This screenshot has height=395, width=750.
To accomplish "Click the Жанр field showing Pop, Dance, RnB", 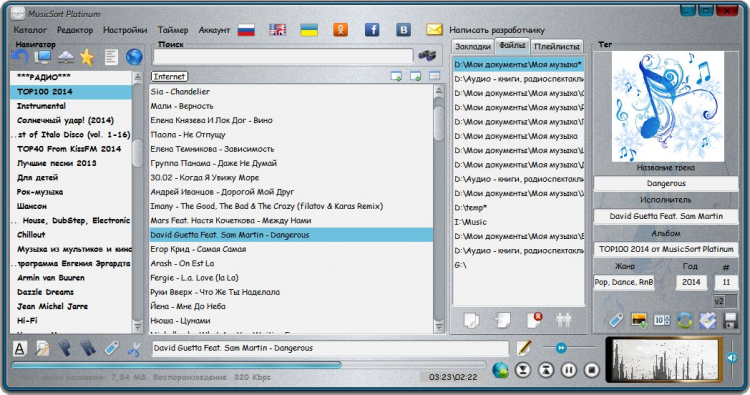I will [x=624, y=282].
